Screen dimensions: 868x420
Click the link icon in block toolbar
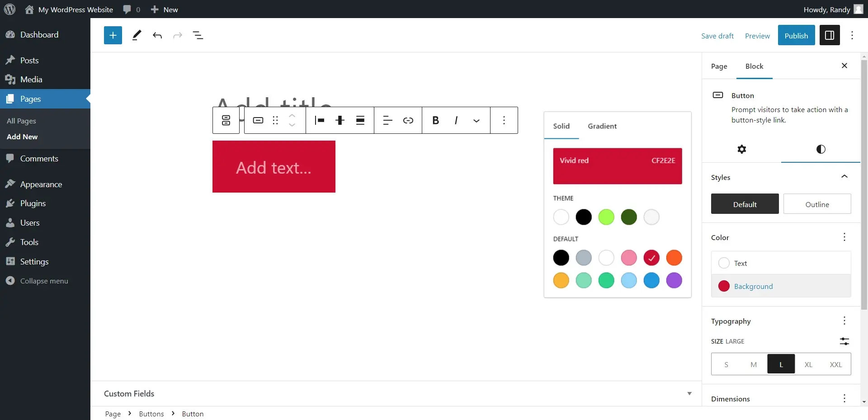click(408, 120)
